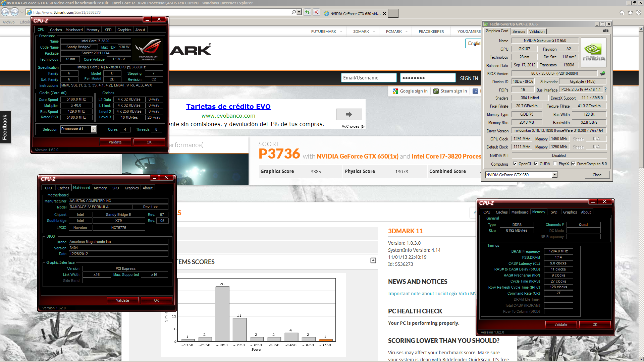Image resolution: width=644 pixels, height=362 pixels.
Task: Click the Google sign in icon button
Action: (x=395, y=91)
